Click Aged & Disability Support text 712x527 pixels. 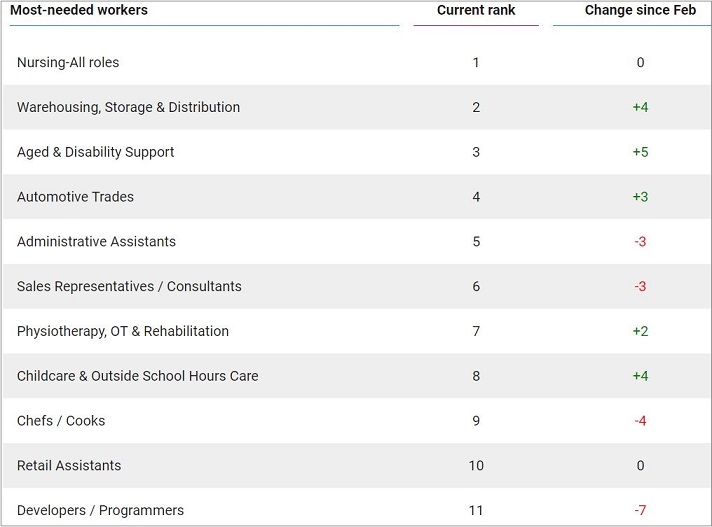95,152
